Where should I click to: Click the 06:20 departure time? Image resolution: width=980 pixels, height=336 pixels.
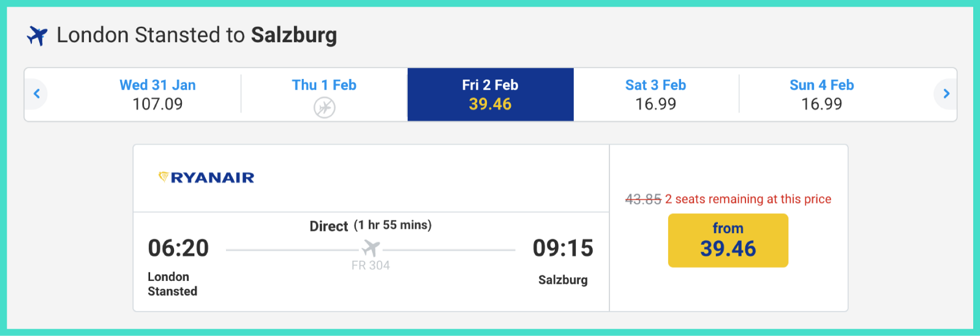[x=178, y=248]
